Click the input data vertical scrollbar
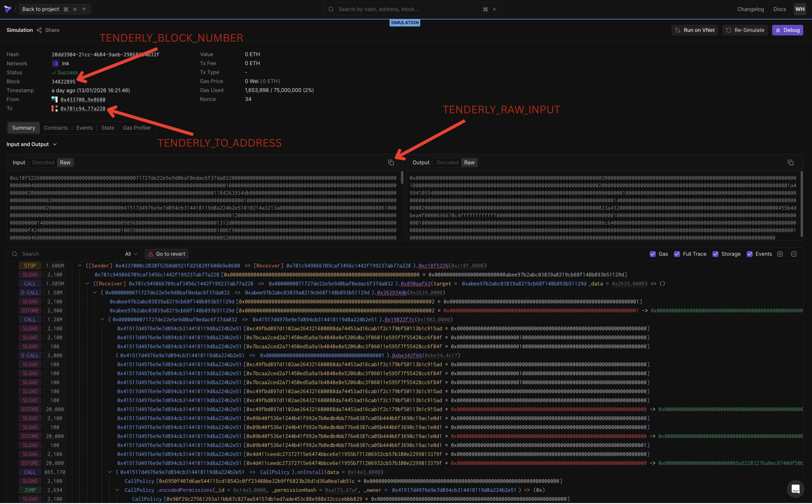Screen dimensions: 812x504 [x=402, y=178]
